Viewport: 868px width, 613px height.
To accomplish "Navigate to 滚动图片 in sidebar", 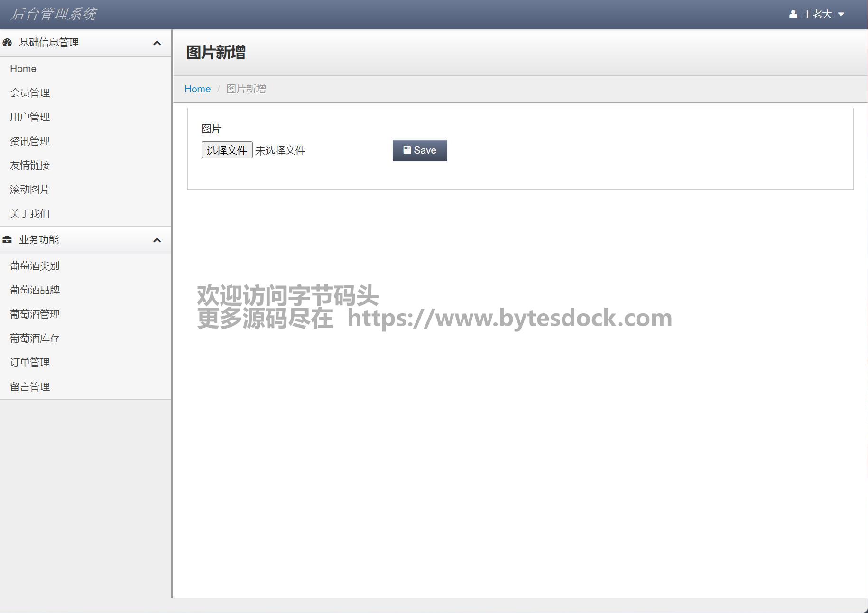I will pos(30,190).
